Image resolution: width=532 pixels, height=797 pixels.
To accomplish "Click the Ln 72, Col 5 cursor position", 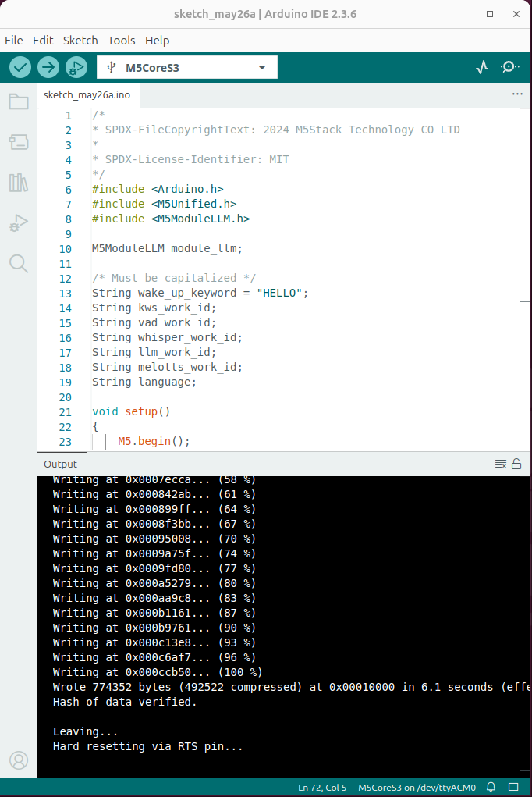I will pos(322,788).
